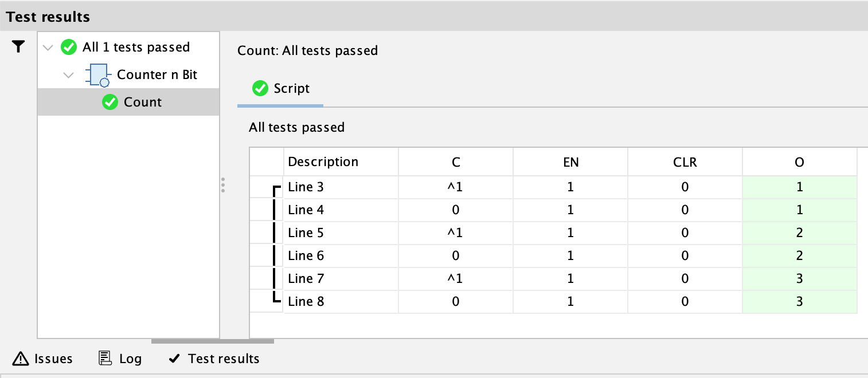The width and height of the screenshot is (868, 378).
Task: Click the Description column header
Action: tap(323, 162)
